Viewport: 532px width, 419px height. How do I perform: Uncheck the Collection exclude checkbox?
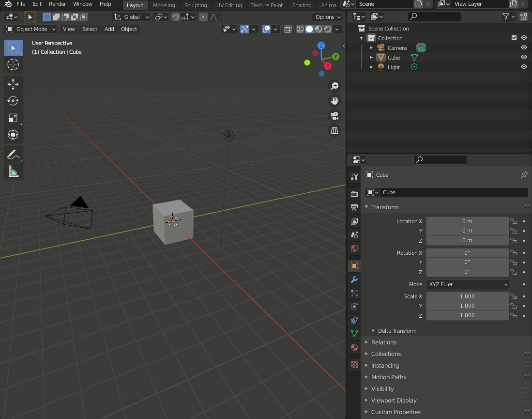(x=514, y=38)
